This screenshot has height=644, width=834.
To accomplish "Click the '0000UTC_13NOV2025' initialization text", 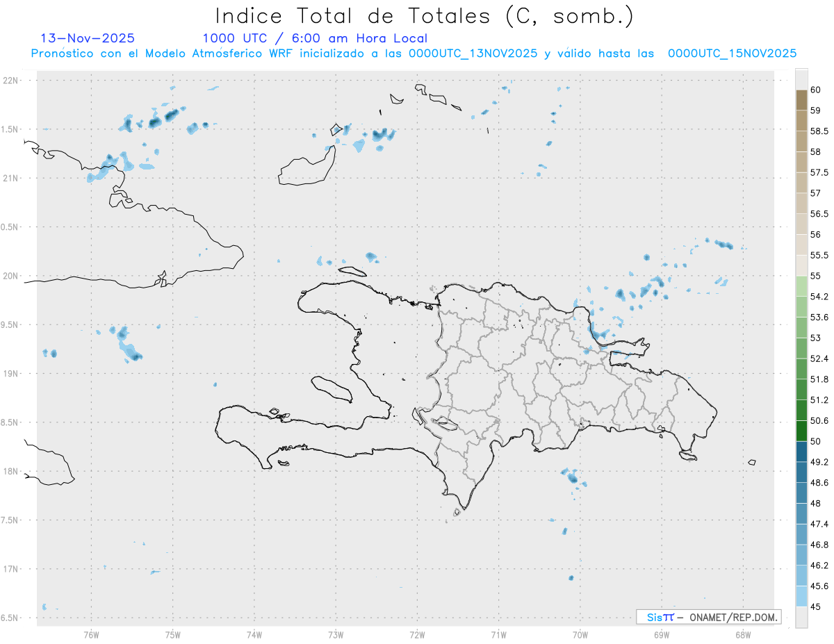I will (x=473, y=53).
